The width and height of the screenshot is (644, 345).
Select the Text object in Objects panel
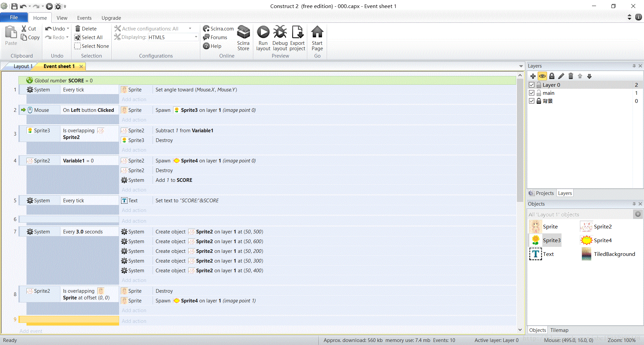542,254
